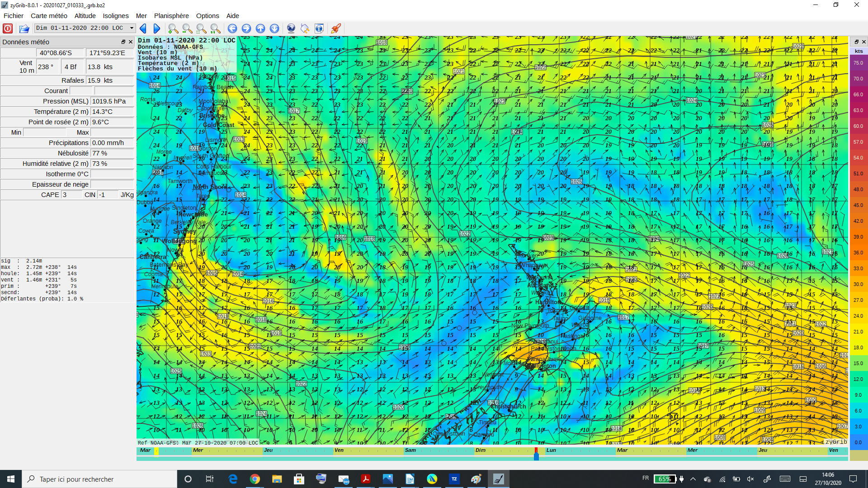Launch animation with rocket icon
The height and width of the screenshot is (488, 868).
[335, 28]
